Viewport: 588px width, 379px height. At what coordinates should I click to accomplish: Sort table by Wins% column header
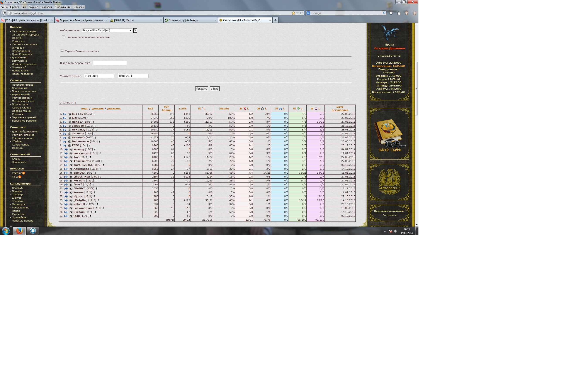[x=224, y=108]
